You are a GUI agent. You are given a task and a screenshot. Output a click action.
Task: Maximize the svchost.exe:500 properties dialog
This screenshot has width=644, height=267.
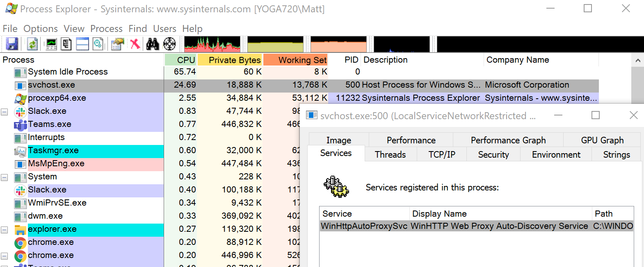(596, 115)
